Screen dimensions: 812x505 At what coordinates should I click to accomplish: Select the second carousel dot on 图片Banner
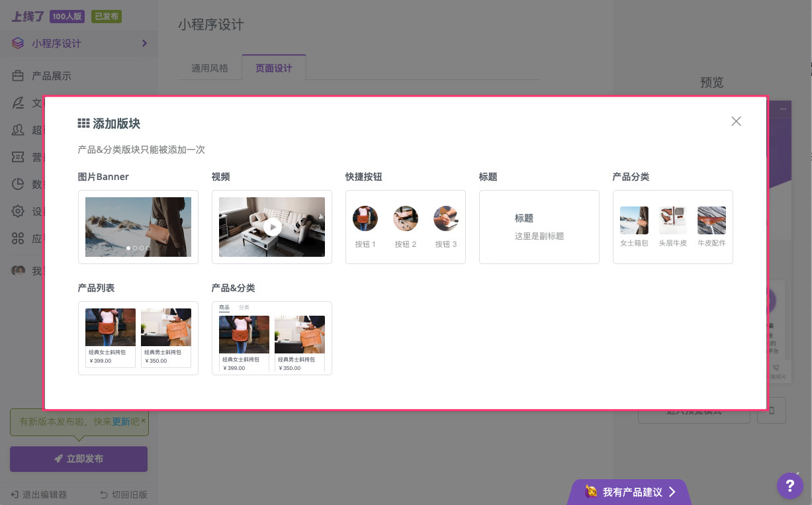[x=135, y=248]
